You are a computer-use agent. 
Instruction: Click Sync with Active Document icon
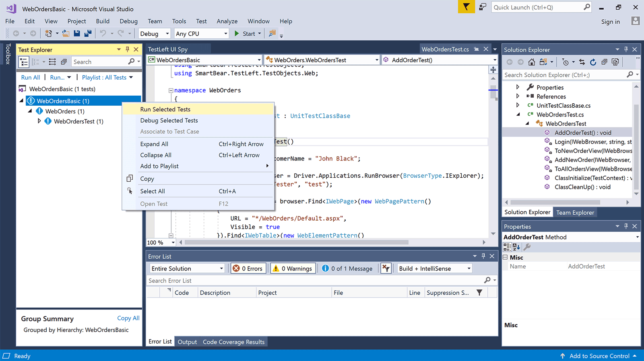point(582,62)
